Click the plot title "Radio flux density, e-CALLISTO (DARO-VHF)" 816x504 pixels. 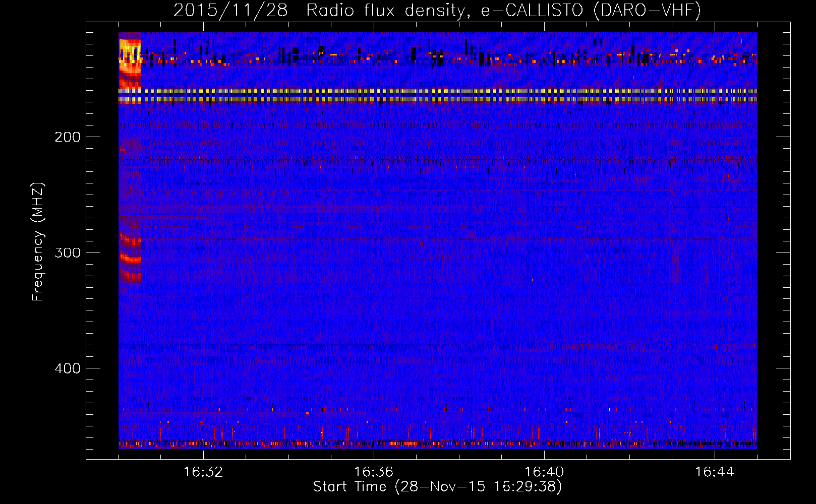503,10
